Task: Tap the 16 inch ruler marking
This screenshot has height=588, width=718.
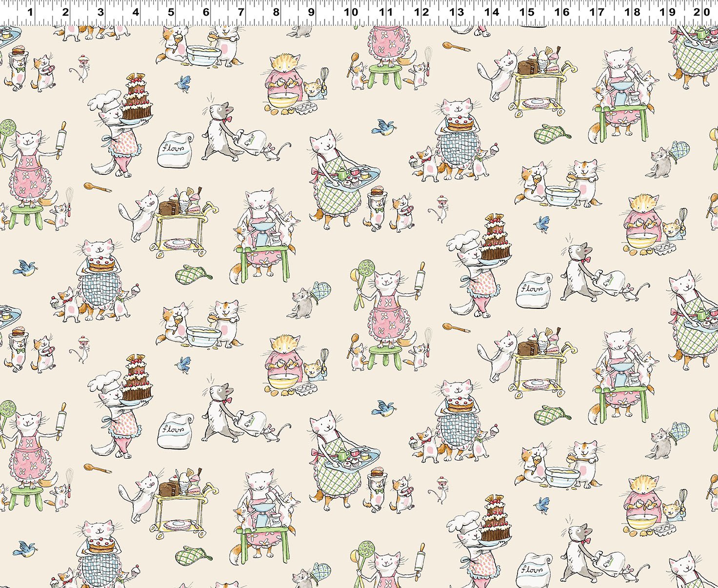Action: click(x=562, y=12)
